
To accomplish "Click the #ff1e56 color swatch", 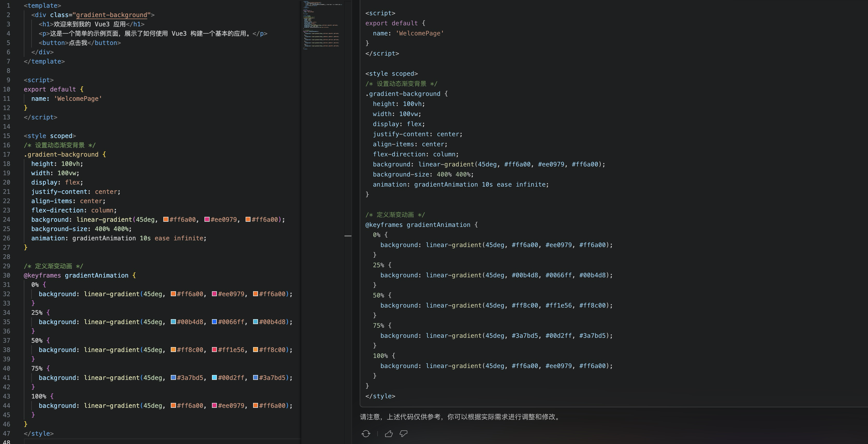I will pyautogui.click(x=214, y=350).
